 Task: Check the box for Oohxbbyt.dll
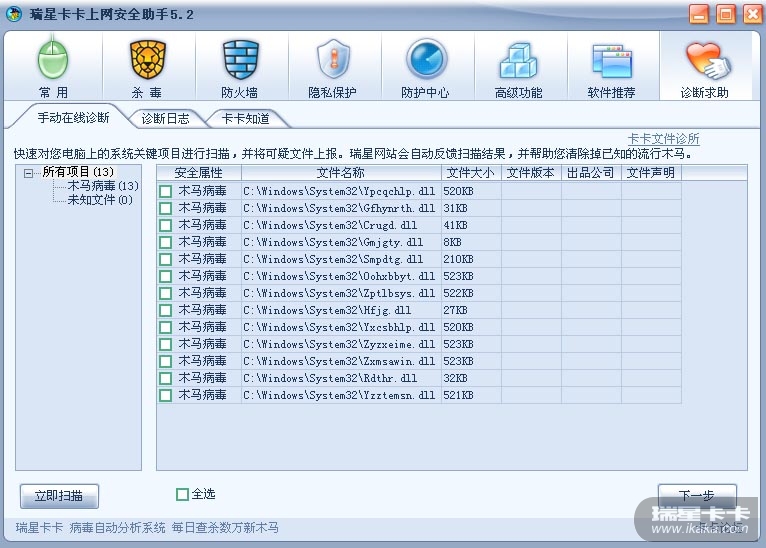coord(166,276)
